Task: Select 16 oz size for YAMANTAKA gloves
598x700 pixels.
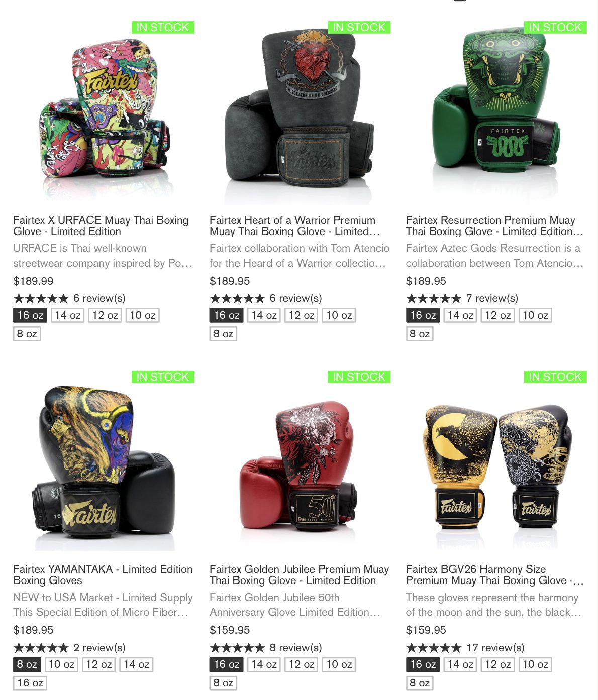Action: (x=30, y=683)
